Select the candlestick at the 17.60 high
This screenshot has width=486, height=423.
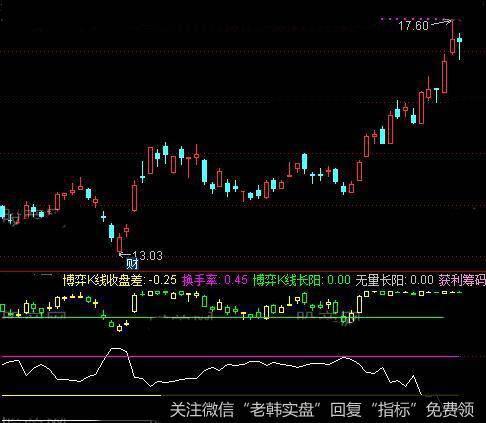452,38
